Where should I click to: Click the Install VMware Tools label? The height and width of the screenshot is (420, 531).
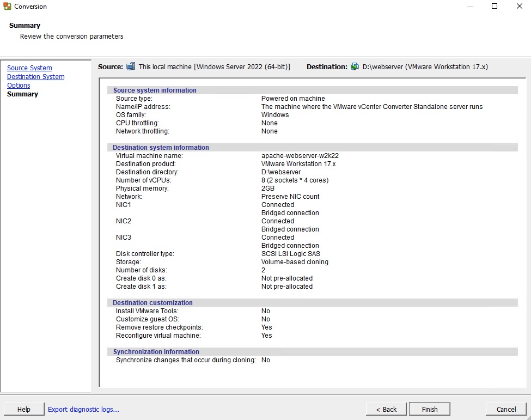(147, 311)
